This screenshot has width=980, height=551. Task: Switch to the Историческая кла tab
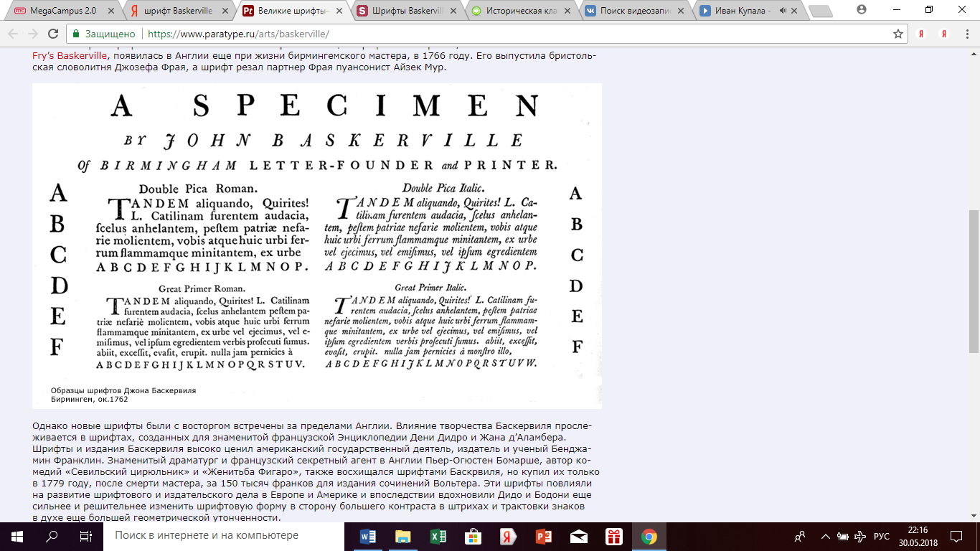point(519,11)
